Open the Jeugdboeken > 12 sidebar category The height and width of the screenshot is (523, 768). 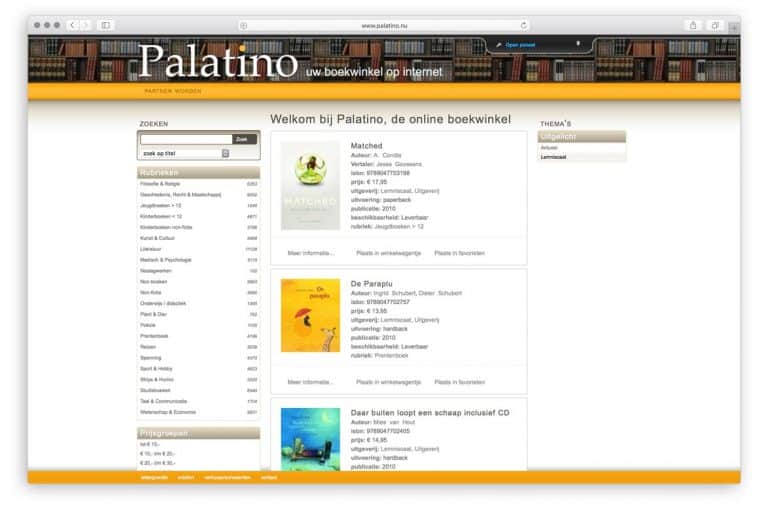(x=161, y=205)
